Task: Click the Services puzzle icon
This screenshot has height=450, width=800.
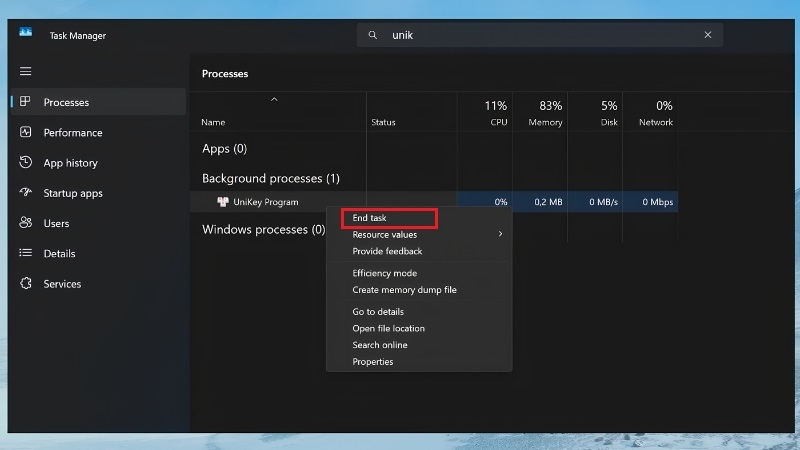Action: [26, 283]
